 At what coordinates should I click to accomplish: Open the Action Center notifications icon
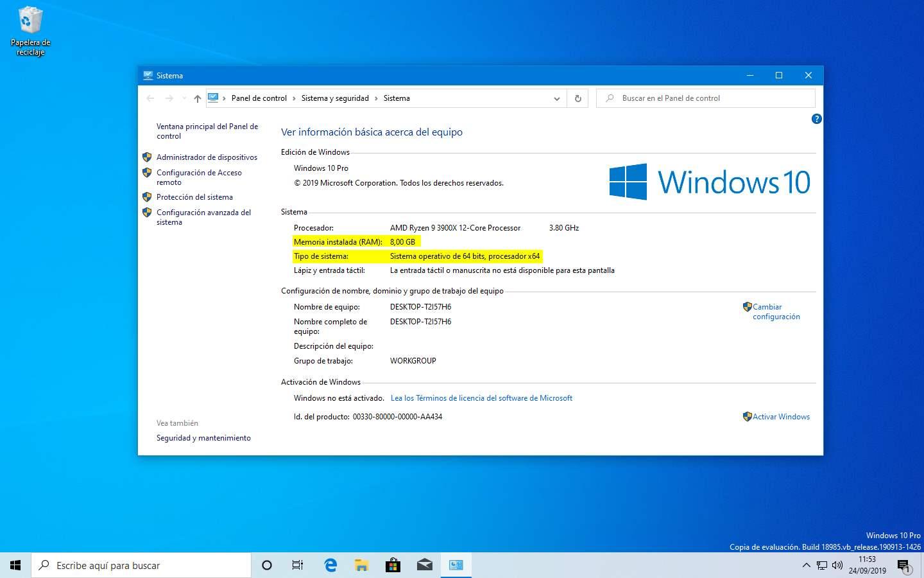click(x=904, y=565)
